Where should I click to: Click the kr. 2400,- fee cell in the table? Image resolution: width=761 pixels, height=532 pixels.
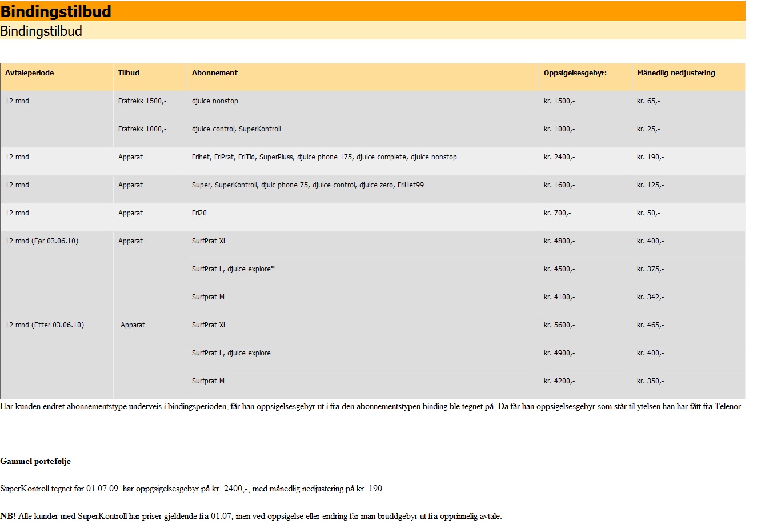click(x=585, y=161)
